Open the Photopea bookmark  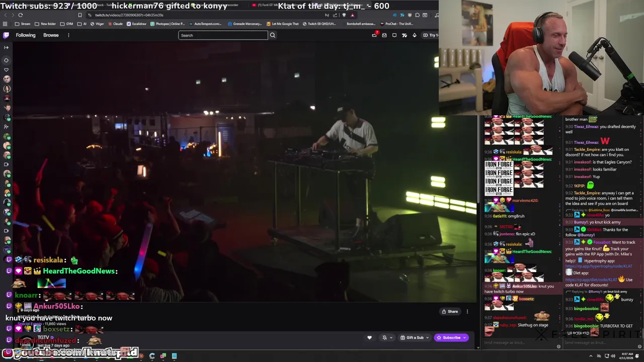pos(167,24)
